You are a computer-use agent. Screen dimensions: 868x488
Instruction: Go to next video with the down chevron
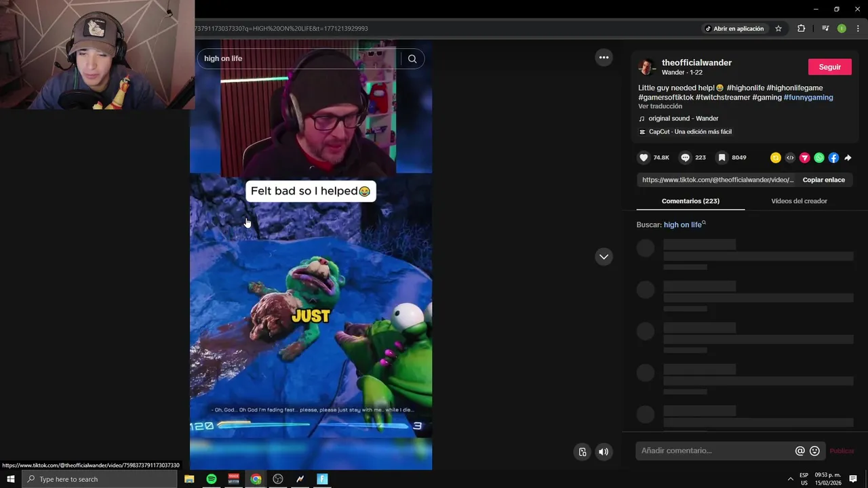coord(604,257)
